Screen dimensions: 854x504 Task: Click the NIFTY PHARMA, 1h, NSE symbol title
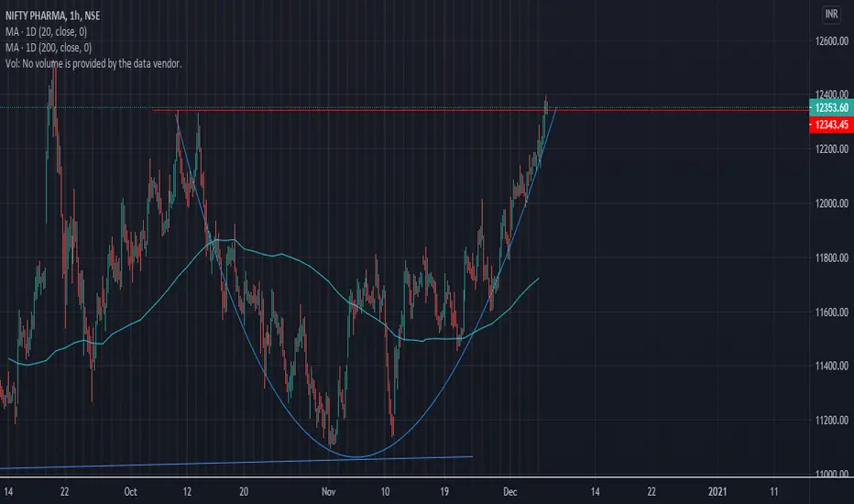tap(53, 16)
